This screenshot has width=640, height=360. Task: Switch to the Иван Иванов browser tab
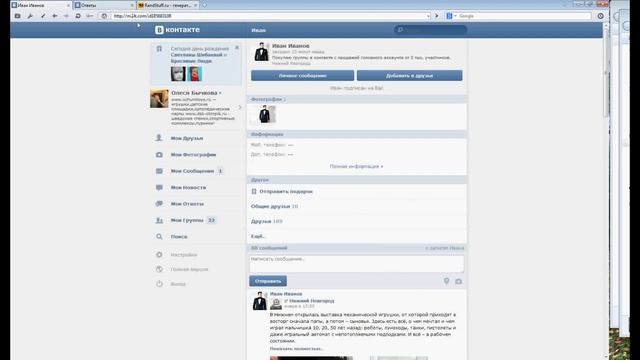point(41,5)
